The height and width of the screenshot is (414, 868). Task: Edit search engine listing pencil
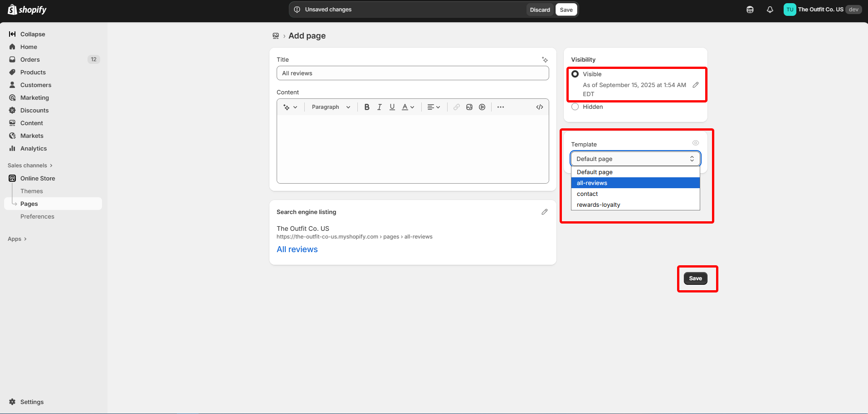pos(545,212)
